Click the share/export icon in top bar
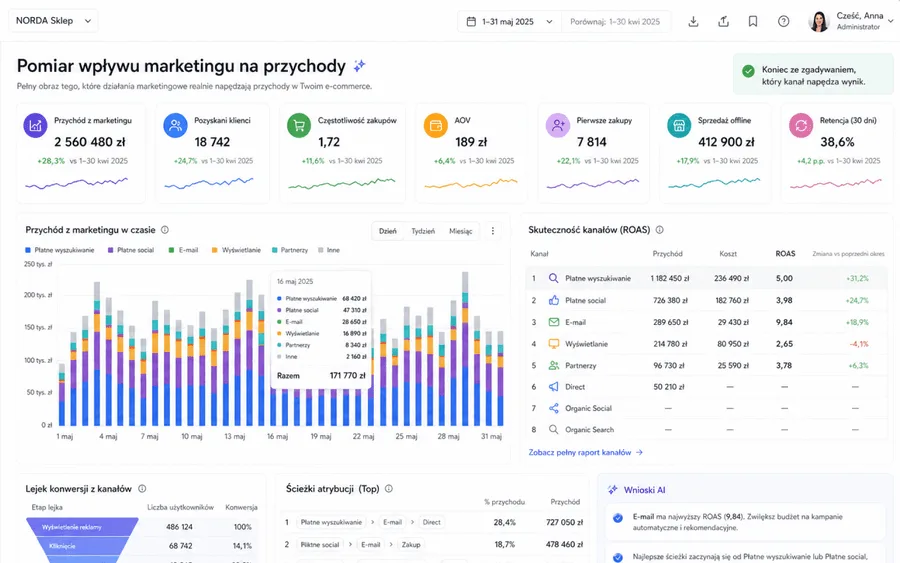Image resolution: width=900 pixels, height=563 pixels. click(x=723, y=22)
